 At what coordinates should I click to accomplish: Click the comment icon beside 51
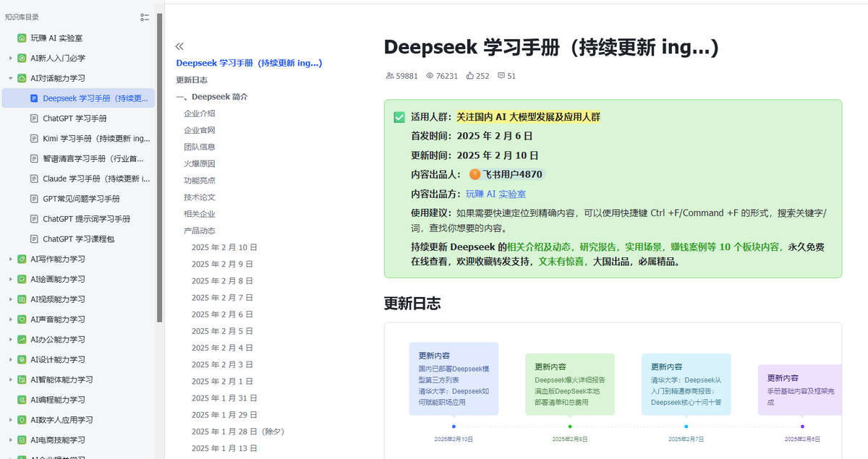click(501, 76)
